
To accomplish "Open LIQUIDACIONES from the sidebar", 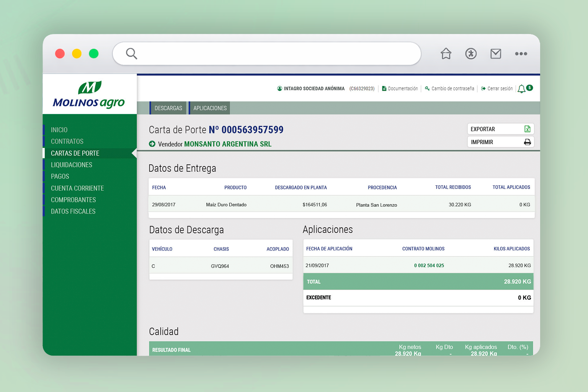I will pyautogui.click(x=71, y=165).
